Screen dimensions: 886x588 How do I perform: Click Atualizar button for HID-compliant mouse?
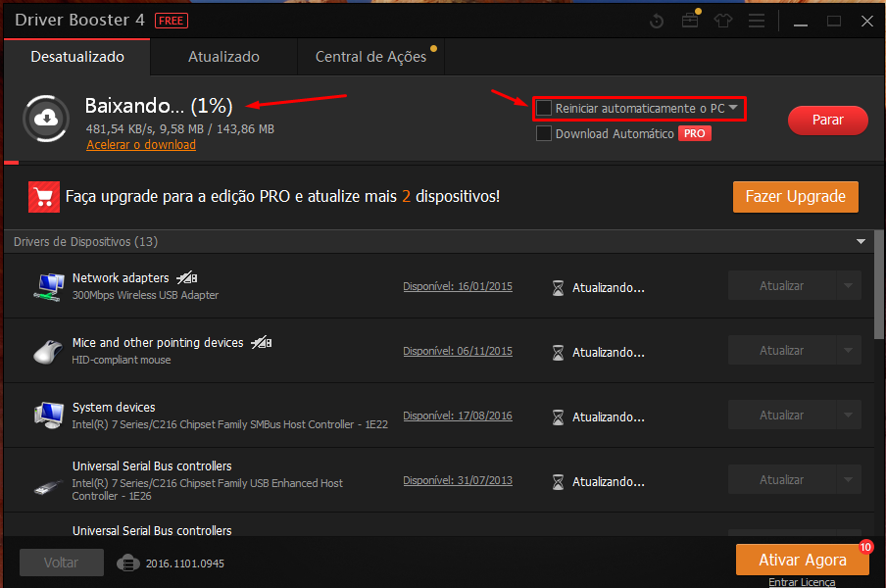click(781, 350)
